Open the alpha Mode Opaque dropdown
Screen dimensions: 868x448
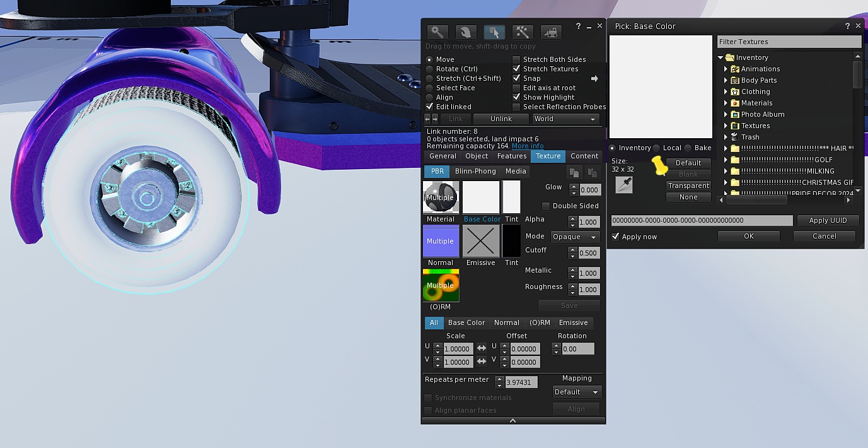575,237
